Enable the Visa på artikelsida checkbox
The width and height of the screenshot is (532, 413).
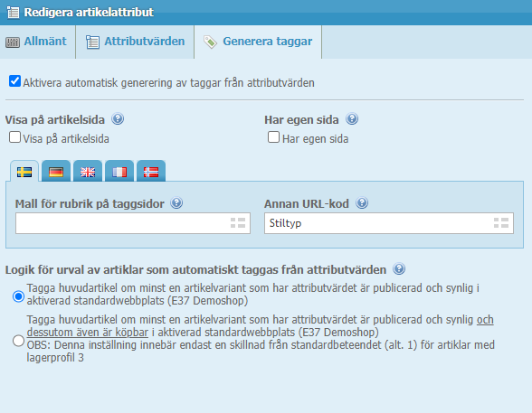pos(14,137)
